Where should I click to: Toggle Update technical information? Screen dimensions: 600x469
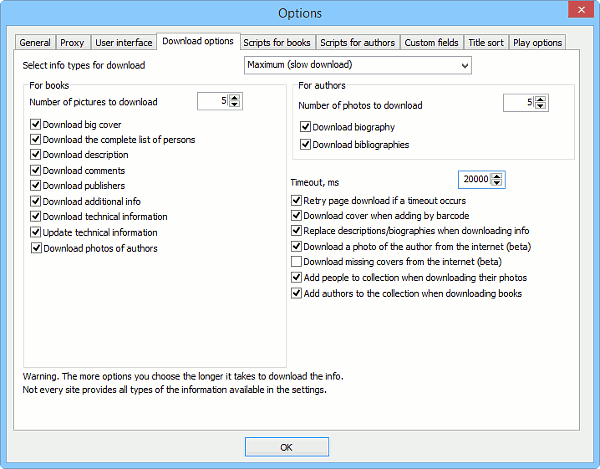pyautogui.click(x=36, y=232)
